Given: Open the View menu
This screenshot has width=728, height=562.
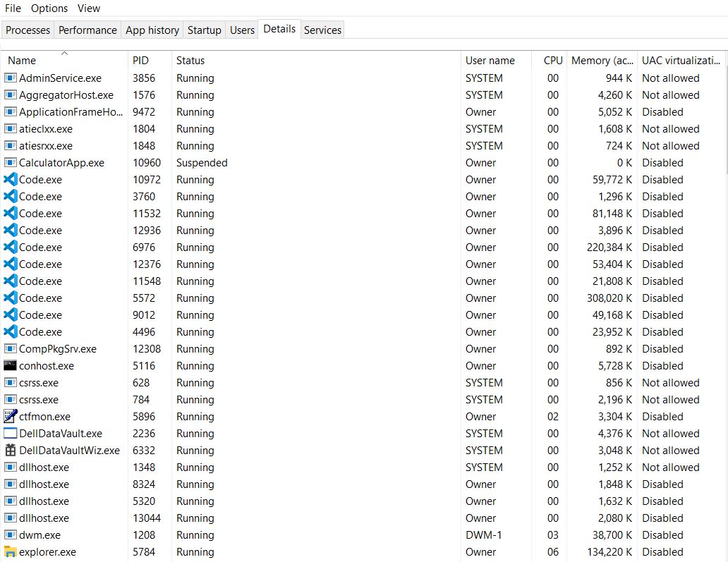Looking at the screenshot, I should 89,8.
